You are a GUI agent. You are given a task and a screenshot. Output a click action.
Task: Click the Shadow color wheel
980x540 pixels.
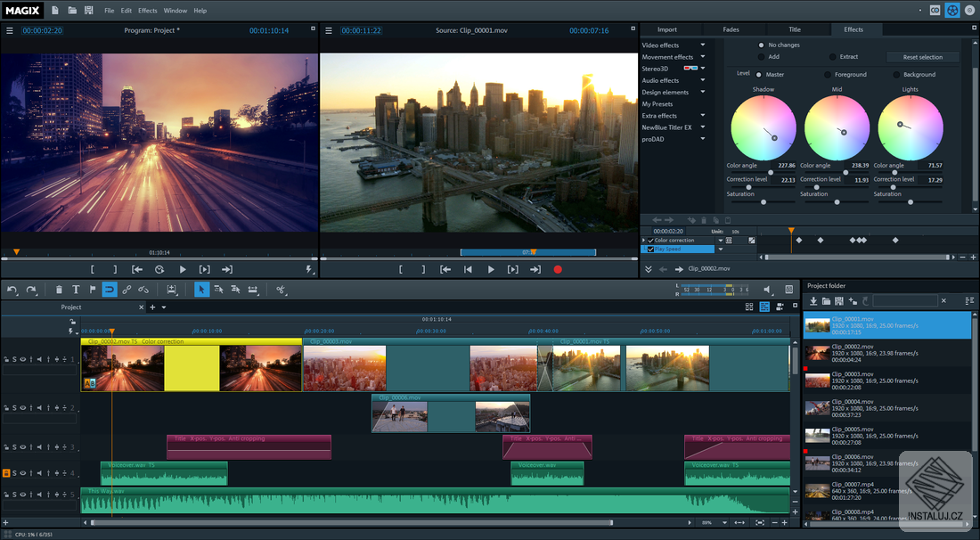click(x=764, y=127)
